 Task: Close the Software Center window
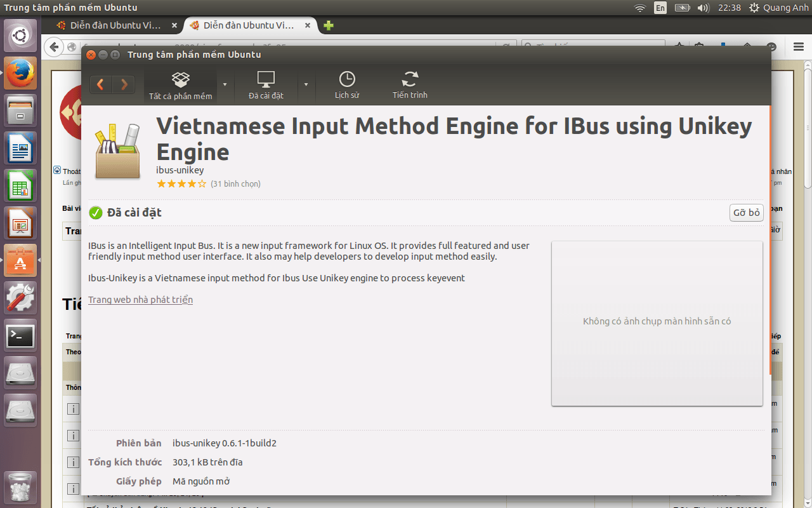coord(91,55)
